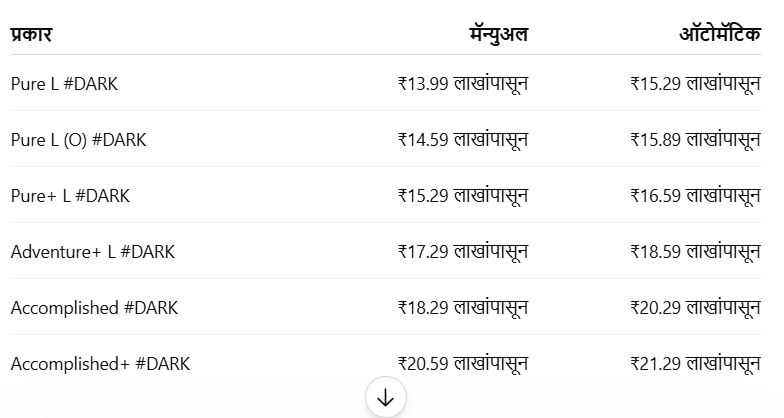Click the Adventure+ L #DARK variant
Image resolution: width=784 pixels, height=418 pixels.
coord(92,252)
